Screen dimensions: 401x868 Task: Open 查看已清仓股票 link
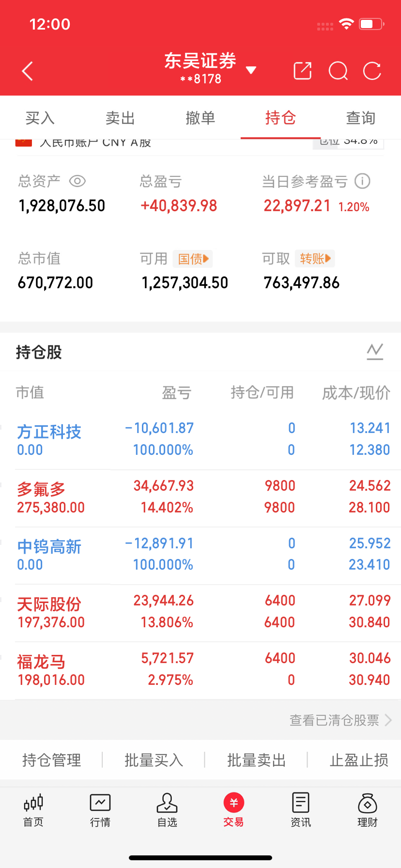coord(334,720)
